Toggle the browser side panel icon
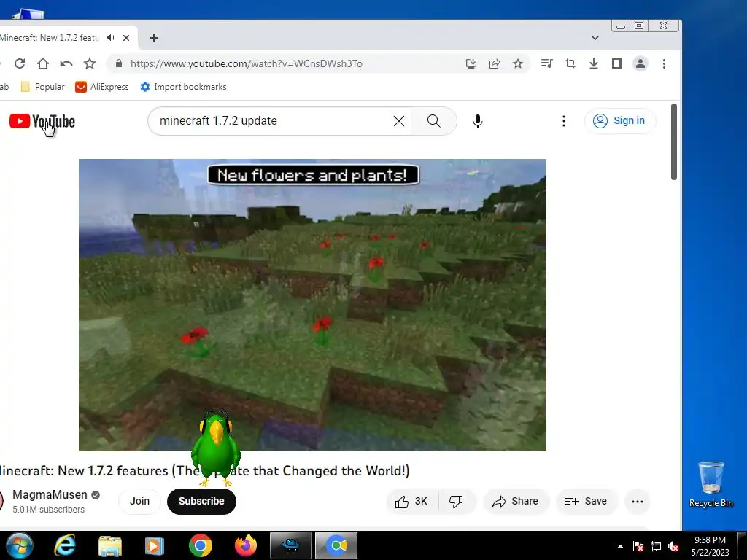This screenshot has width=747, height=560. click(x=617, y=63)
